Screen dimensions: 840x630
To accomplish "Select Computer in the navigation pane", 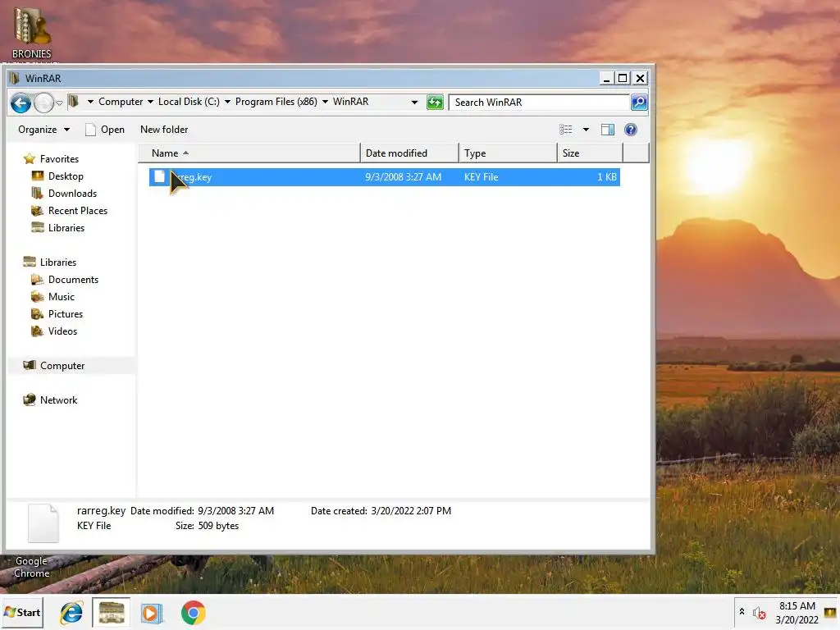I will (x=62, y=366).
